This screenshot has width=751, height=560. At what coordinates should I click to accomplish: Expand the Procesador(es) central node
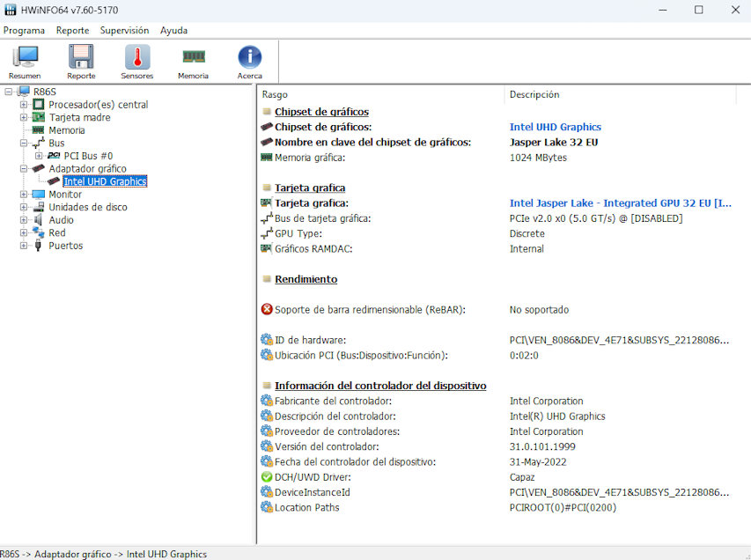(24, 105)
